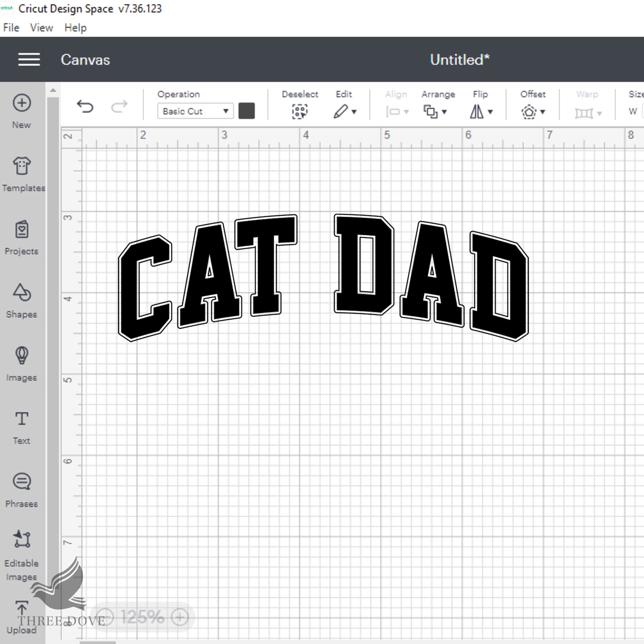Image resolution: width=644 pixels, height=644 pixels.
Task: Open the Shapes panel
Action: [x=21, y=301]
